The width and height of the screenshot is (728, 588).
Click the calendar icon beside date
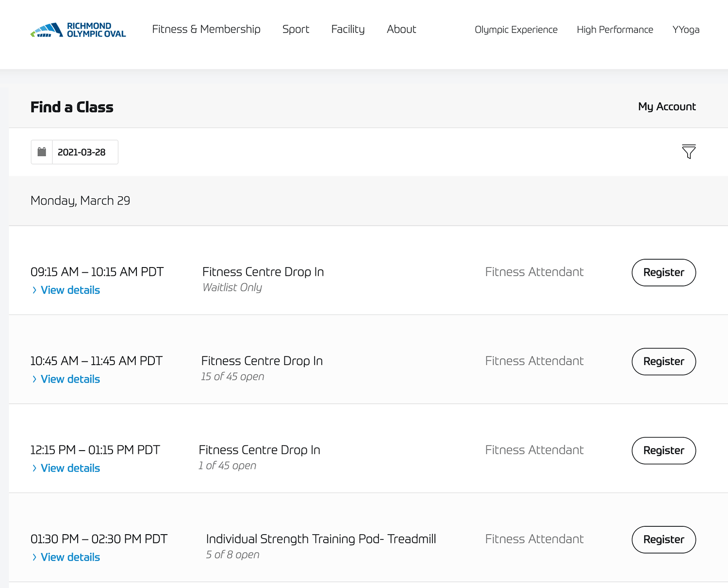click(42, 152)
